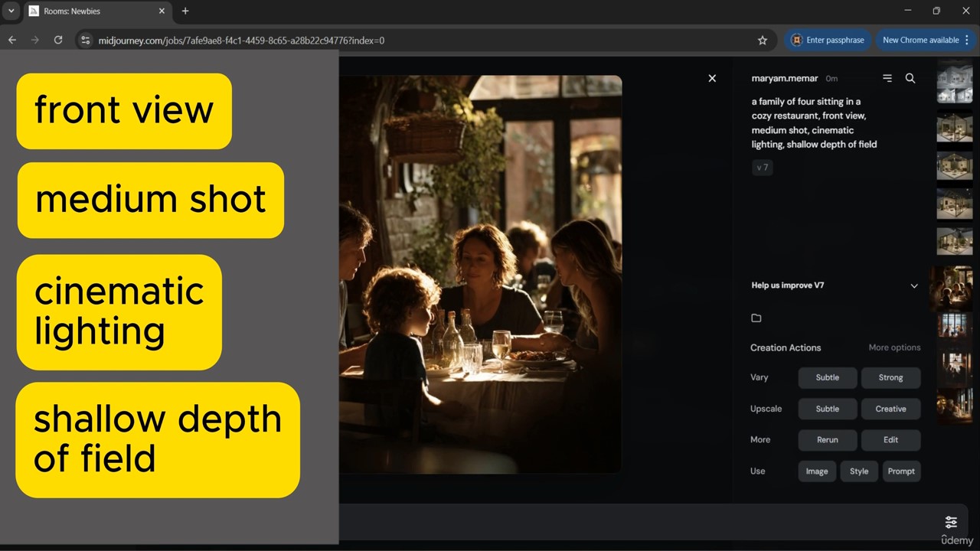Bookmark this page with the star icon
The image size is (980, 551).
(x=763, y=40)
